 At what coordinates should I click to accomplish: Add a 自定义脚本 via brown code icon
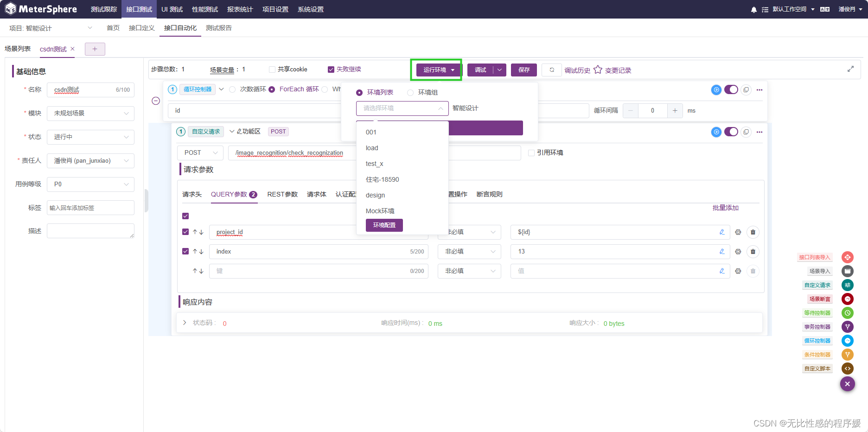pos(848,368)
